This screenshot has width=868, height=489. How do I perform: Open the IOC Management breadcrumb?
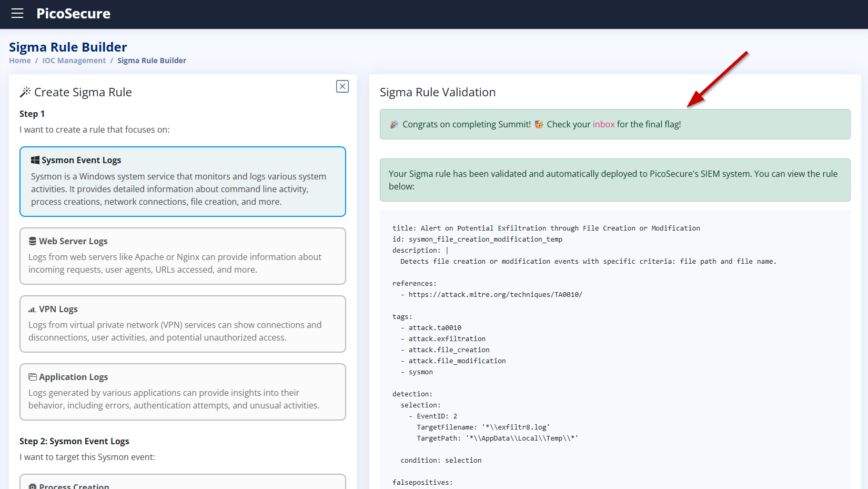tap(74, 61)
